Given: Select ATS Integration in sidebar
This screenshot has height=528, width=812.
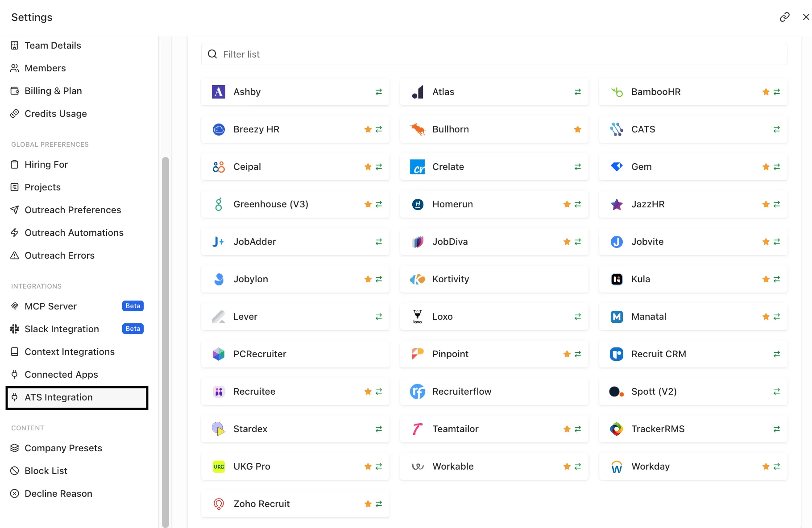Looking at the screenshot, I should [77, 397].
